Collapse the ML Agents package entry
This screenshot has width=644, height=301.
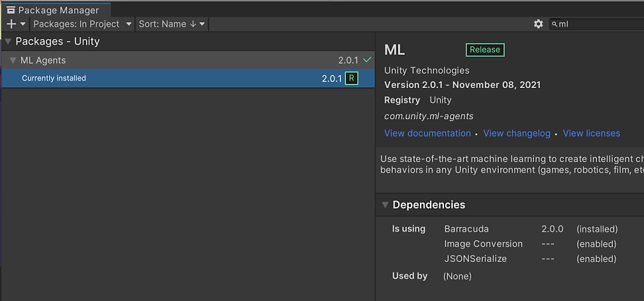point(13,61)
